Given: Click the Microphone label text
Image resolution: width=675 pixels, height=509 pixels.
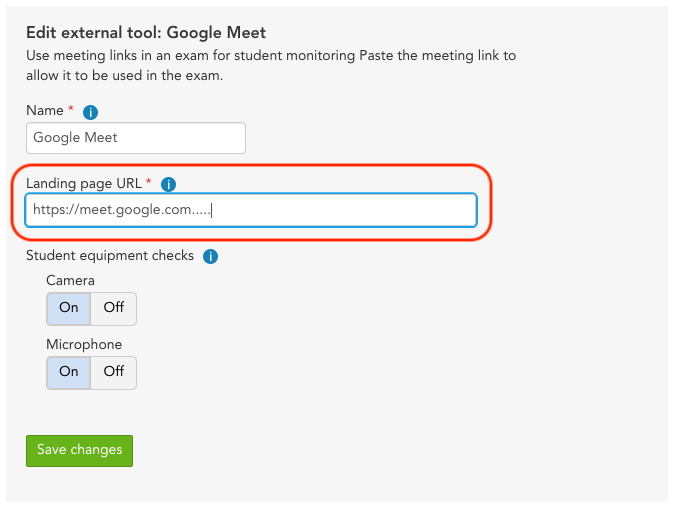Looking at the screenshot, I should (x=84, y=345).
